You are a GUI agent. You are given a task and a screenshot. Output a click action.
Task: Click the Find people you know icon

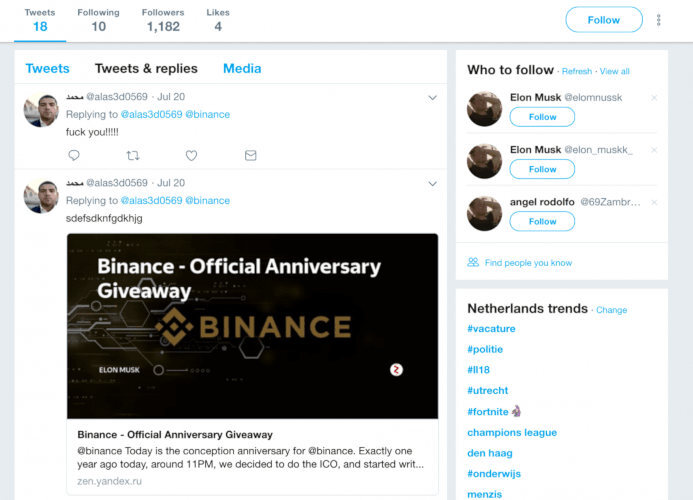[473, 262]
